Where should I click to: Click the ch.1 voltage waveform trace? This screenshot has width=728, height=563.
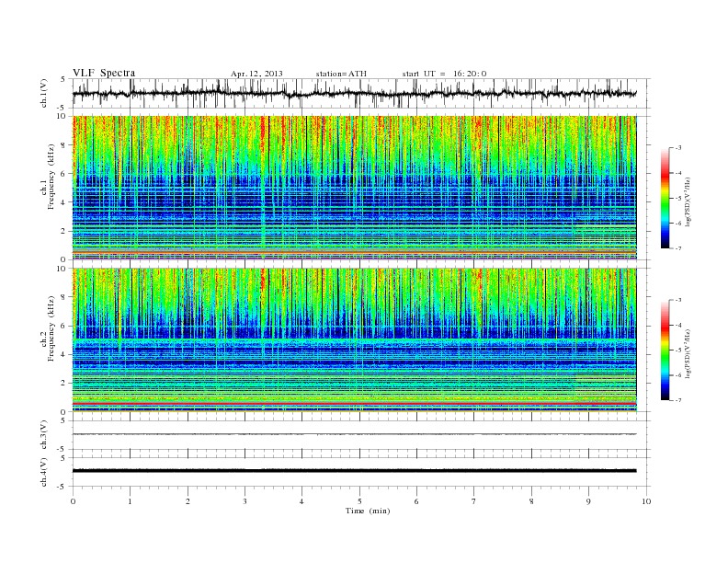[x=354, y=93]
